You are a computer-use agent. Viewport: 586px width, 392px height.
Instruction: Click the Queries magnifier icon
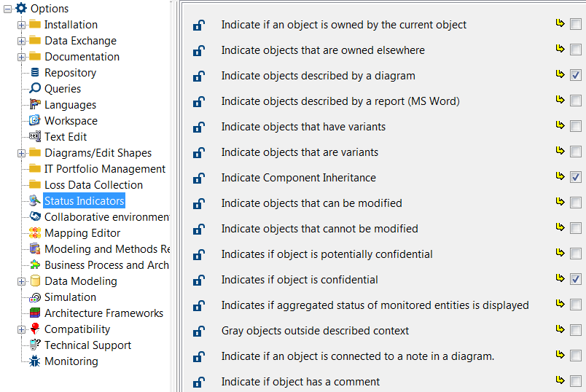point(35,88)
